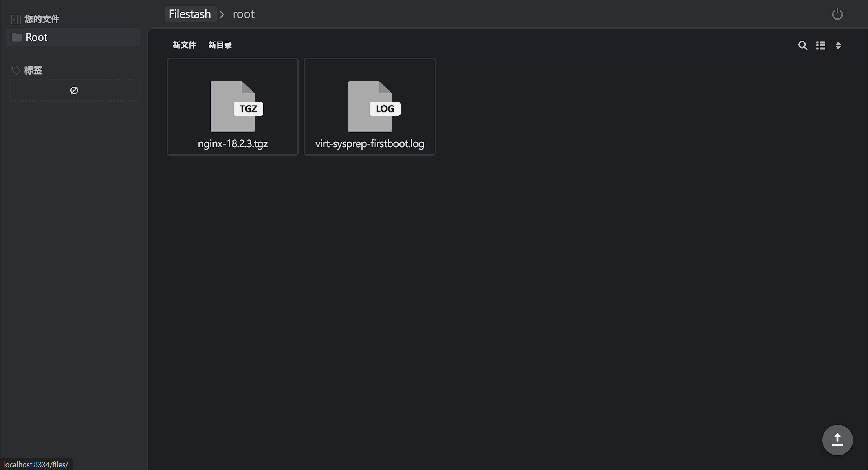Click the empty tags placeholder box

74,90
